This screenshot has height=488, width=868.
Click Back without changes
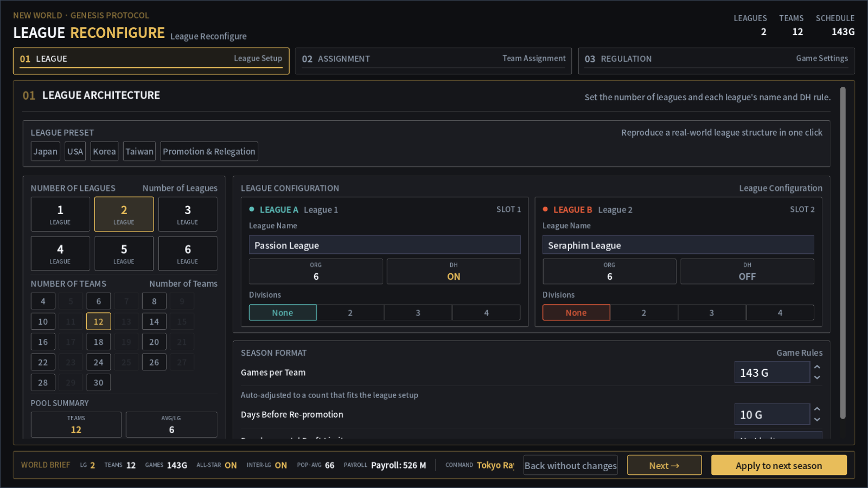click(x=570, y=465)
